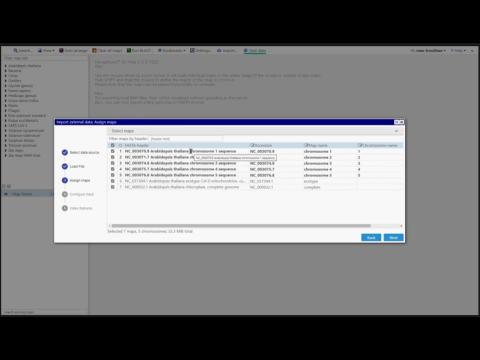Screen dimensions: 480x360
Task: Toggle the mitochondrion row checkbox
Action: [x=112, y=181]
